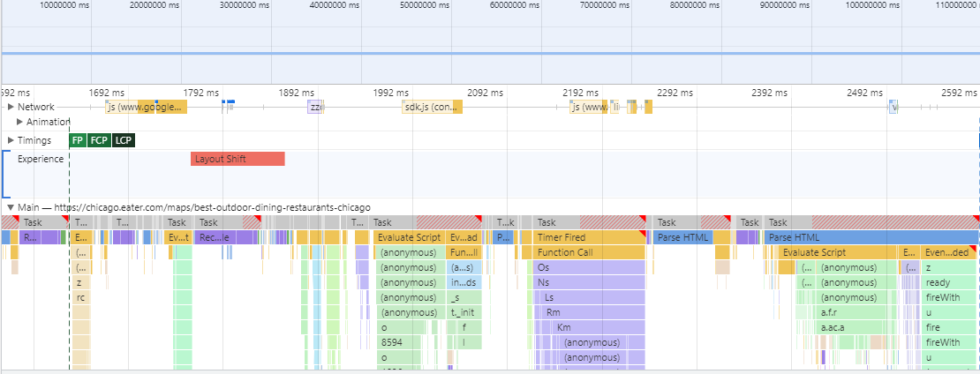
Task: Click the FCP timing marker
Action: tap(99, 140)
